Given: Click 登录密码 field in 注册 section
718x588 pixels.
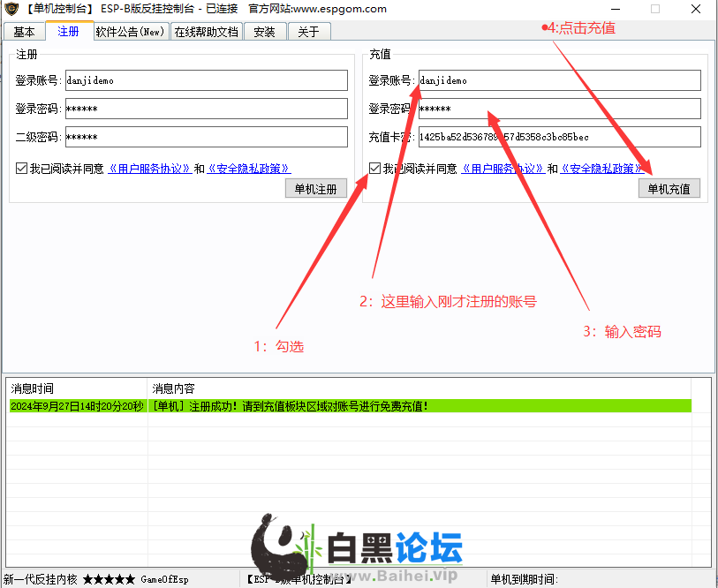Looking at the screenshot, I should coord(207,109).
